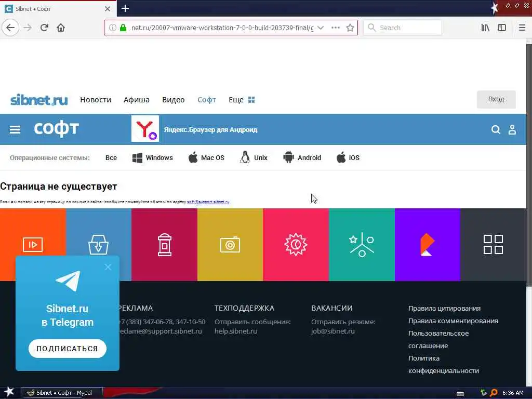The height and width of the screenshot is (399, 532).
Task: Open the dark four-squares grid tile
Action: point(493,244)
